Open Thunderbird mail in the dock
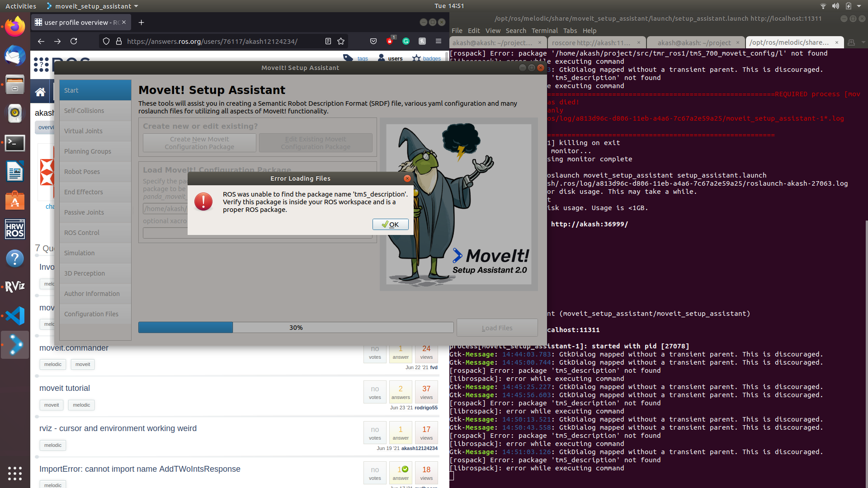The width and height of the screenshot is (868, 488). click(x=15, y=56)
